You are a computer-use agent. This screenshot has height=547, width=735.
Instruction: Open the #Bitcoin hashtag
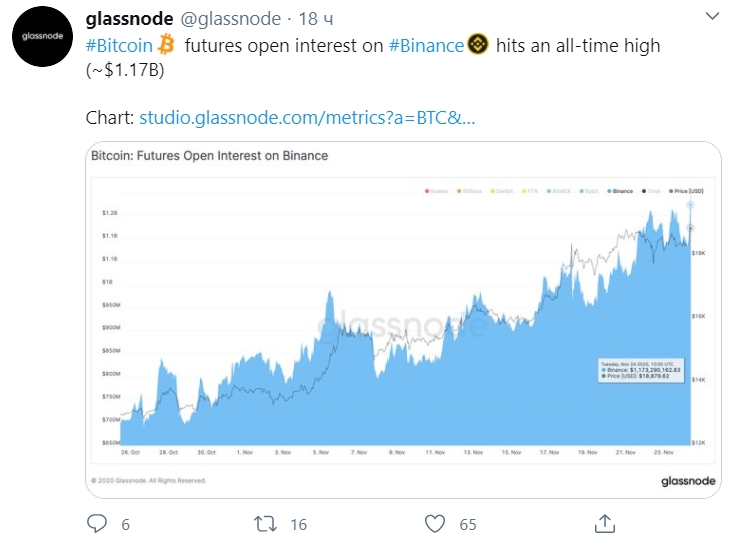119,45
